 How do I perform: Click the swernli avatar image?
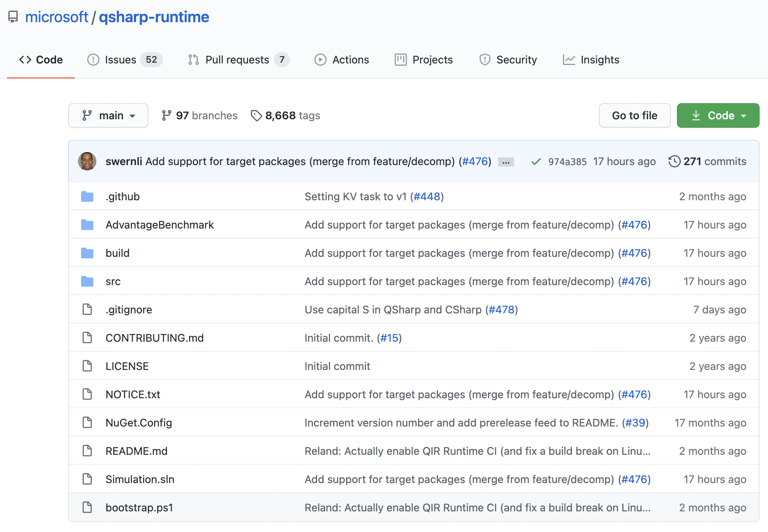(x=87, y=161)
